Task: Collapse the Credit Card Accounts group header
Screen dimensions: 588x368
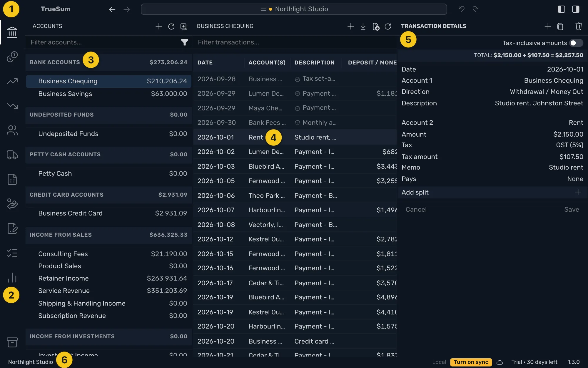Action: coord(108,195)
